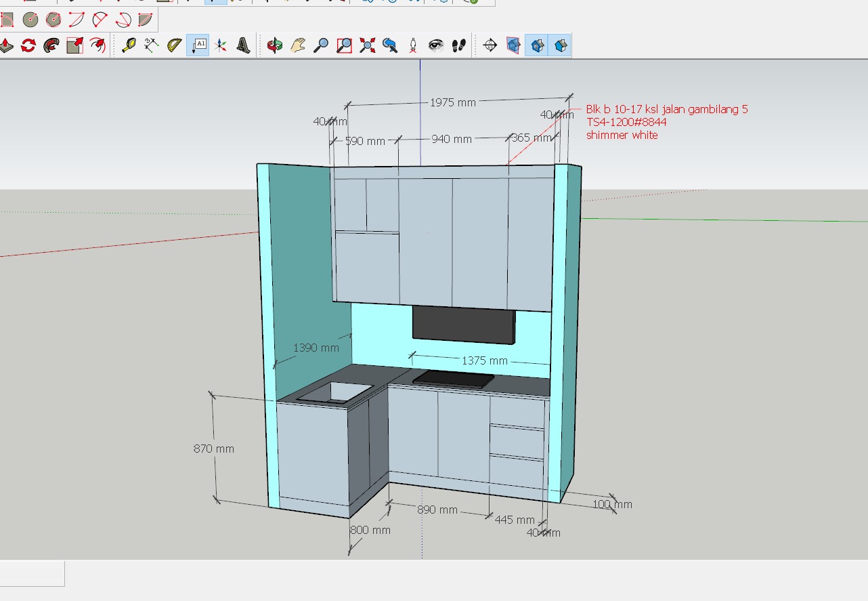
Task: Select the Follow Me tool
Action: (x=51, y=45)
